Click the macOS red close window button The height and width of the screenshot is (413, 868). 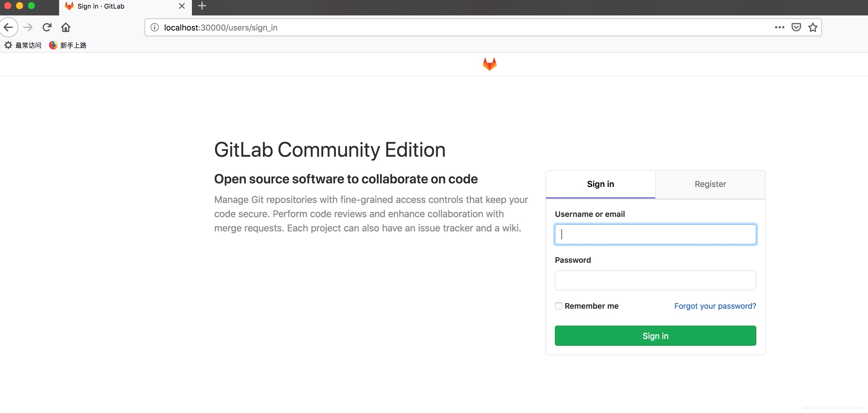pos(8,5)
